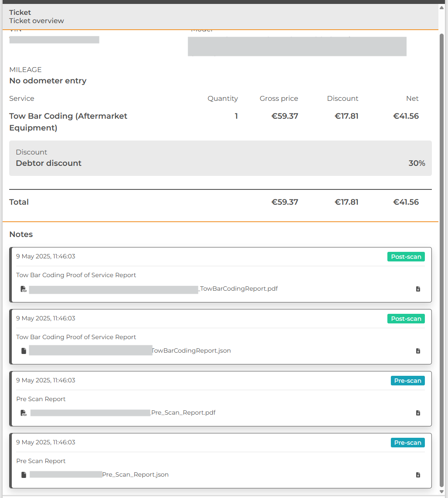Click Pre-scan badge on Pre_Scan_Report.pdf note

pos(407,381)
